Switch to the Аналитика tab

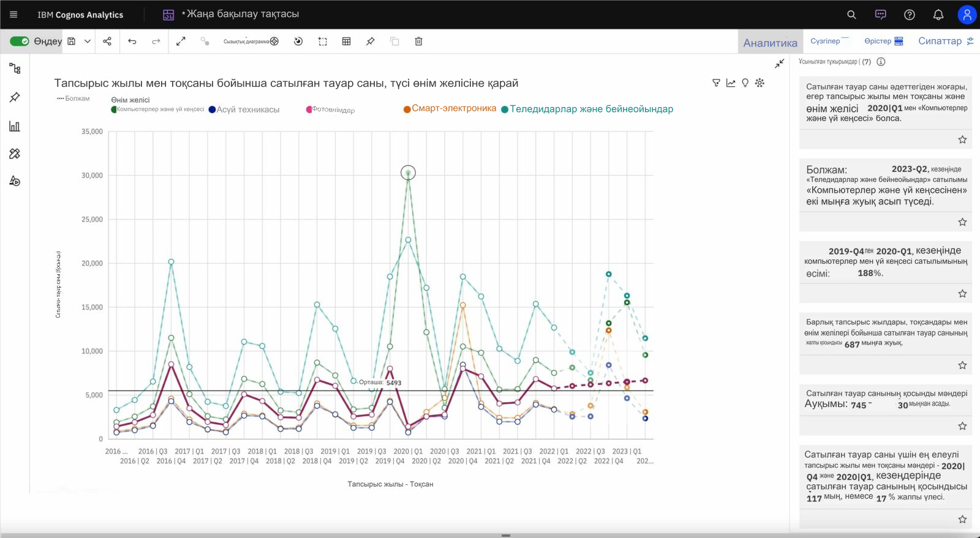click(x=771, y=42)
